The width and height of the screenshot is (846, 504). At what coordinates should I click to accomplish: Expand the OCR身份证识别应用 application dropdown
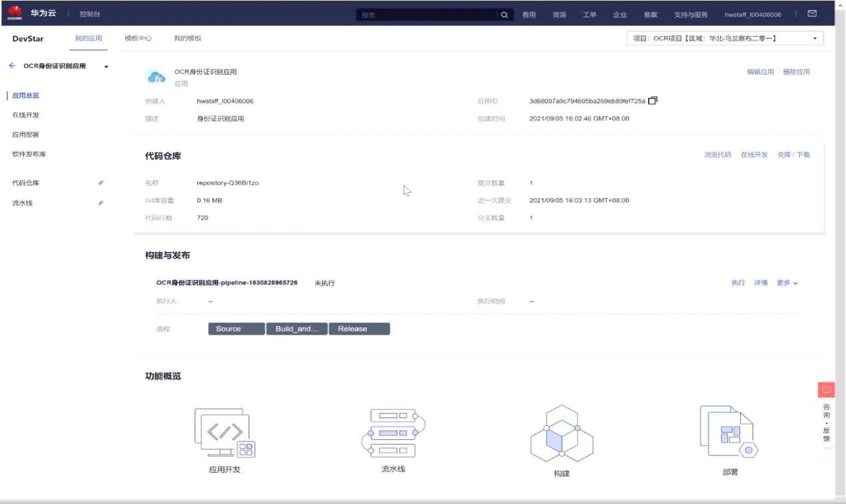pos(106,67)
